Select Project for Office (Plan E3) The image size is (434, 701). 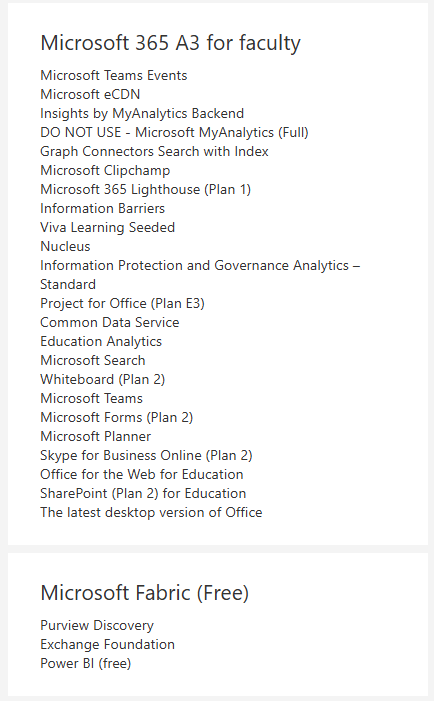122,304
